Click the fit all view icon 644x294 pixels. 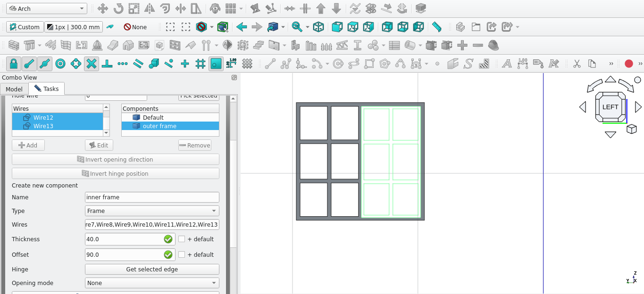pos(297,27)
